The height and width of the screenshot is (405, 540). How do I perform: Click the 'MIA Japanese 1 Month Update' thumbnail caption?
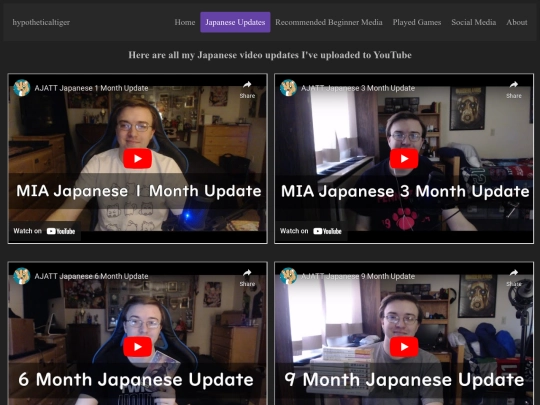point(139,191)
